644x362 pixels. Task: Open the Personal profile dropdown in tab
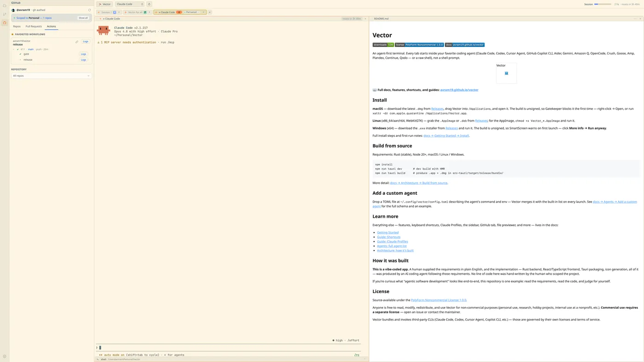pos(191,12)
